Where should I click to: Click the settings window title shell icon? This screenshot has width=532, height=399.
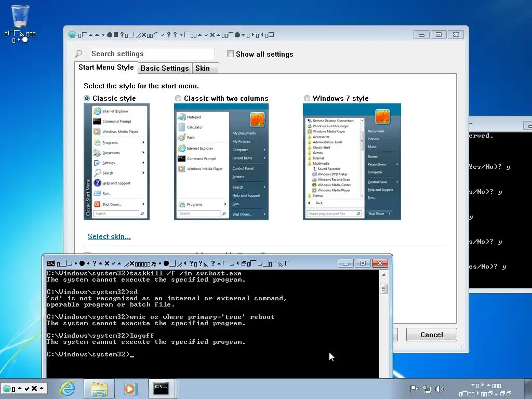(72, 34)
